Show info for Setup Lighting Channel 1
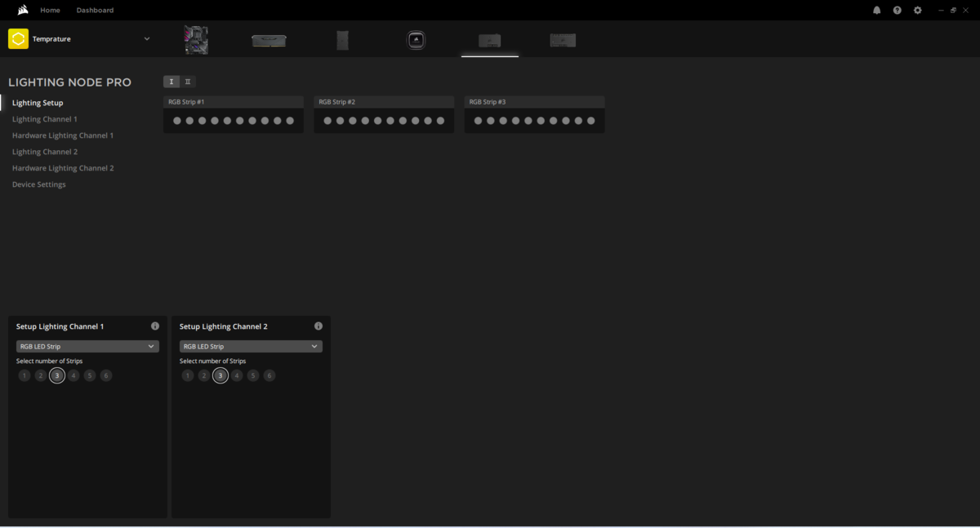Image resolution: width=980 pixels, height=528 pixels. coord(155,326)
